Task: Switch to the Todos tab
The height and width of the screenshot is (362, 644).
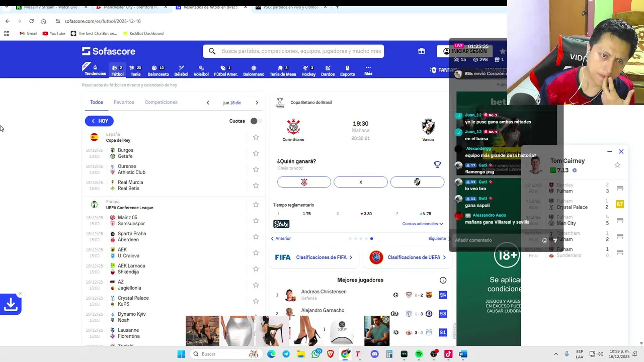Action: point(97,102)
